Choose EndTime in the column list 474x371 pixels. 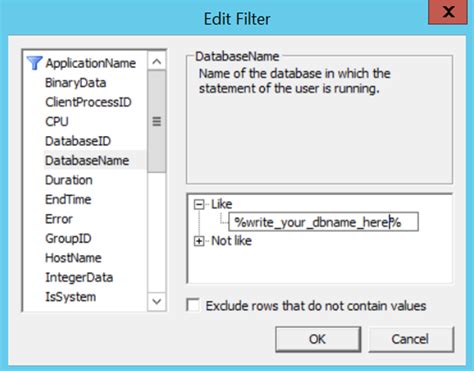[x=68, y=199]
